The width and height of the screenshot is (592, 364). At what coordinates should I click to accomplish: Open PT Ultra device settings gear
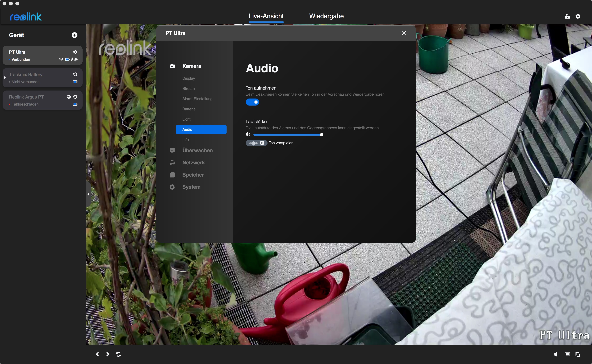pyautogui.click(x=75, y=52)
